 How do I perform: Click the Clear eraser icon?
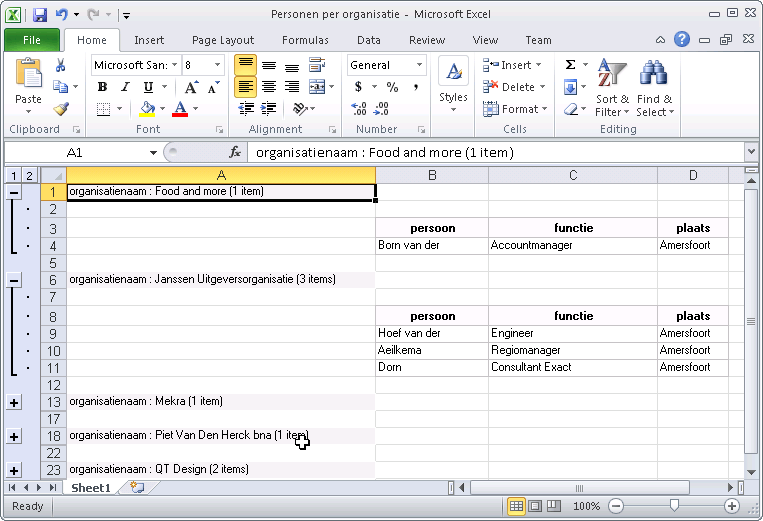point(571,109)
